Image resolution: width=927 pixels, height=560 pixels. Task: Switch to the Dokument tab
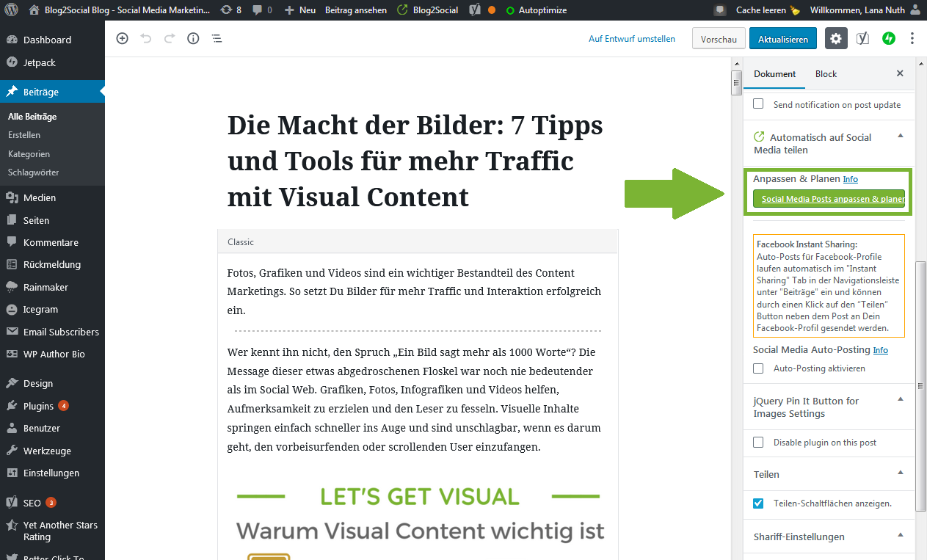click(774, 74)
